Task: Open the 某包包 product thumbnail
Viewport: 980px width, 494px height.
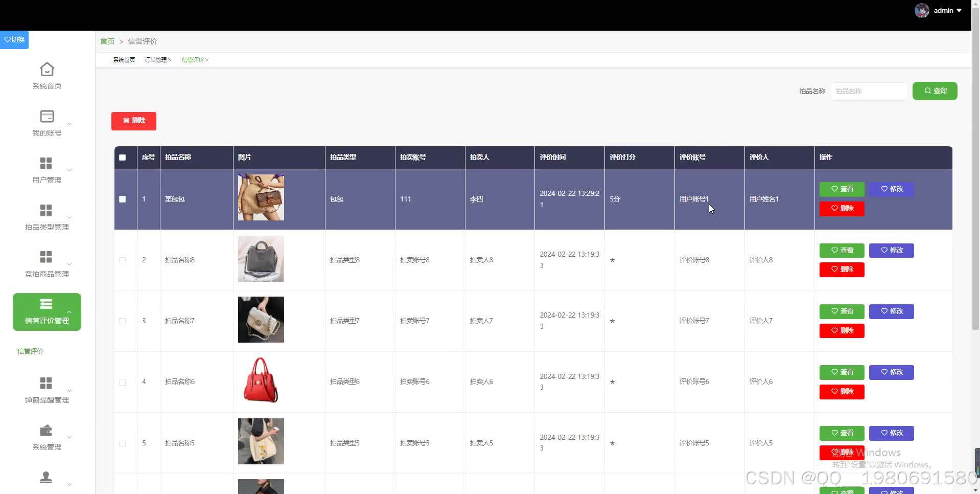Action: [261, 197]
